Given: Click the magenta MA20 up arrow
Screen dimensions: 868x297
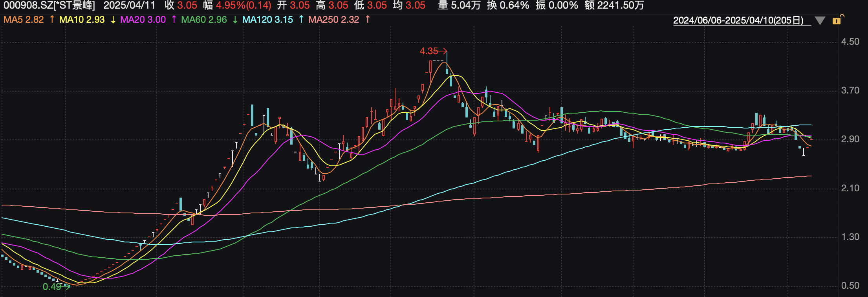Looking at the screenshot, I should [x=174, y=19].
